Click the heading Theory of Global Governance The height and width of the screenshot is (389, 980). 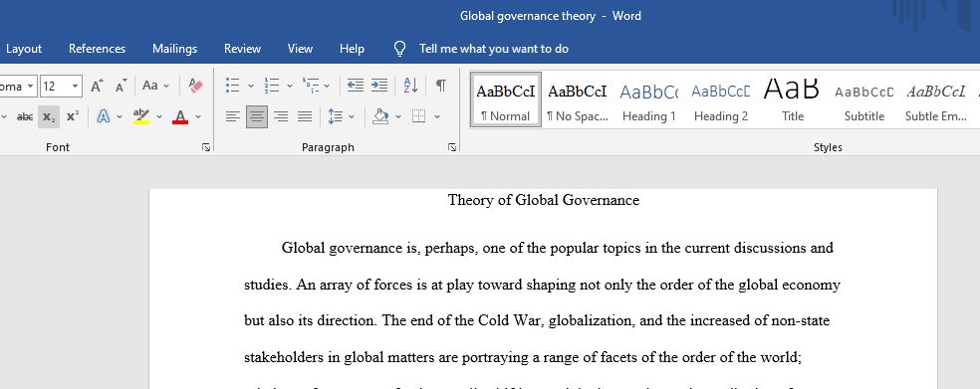pos(544,200)
